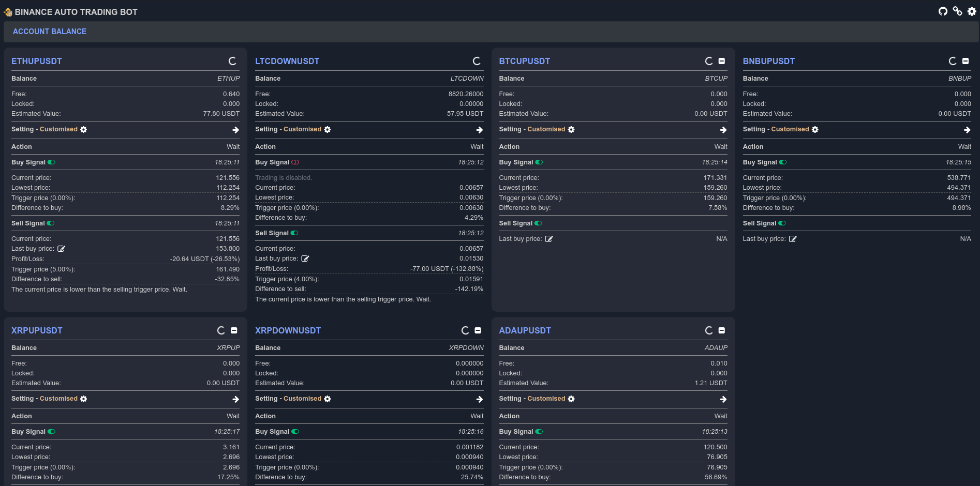Image resolution: width=980 pixels, height=486 pixels.
Task: Remove ADAUPUSDT symbol with minus icon
Action: tap(722, 330)
